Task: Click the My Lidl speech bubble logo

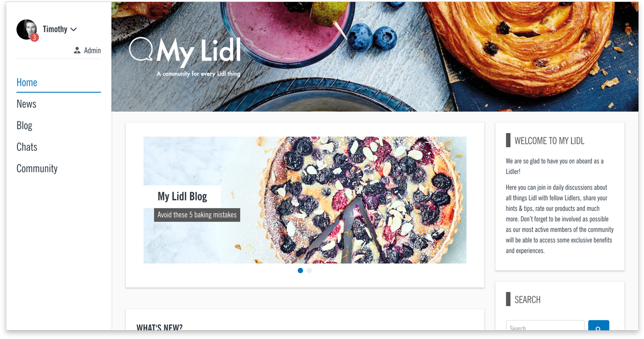Action: 141,50
